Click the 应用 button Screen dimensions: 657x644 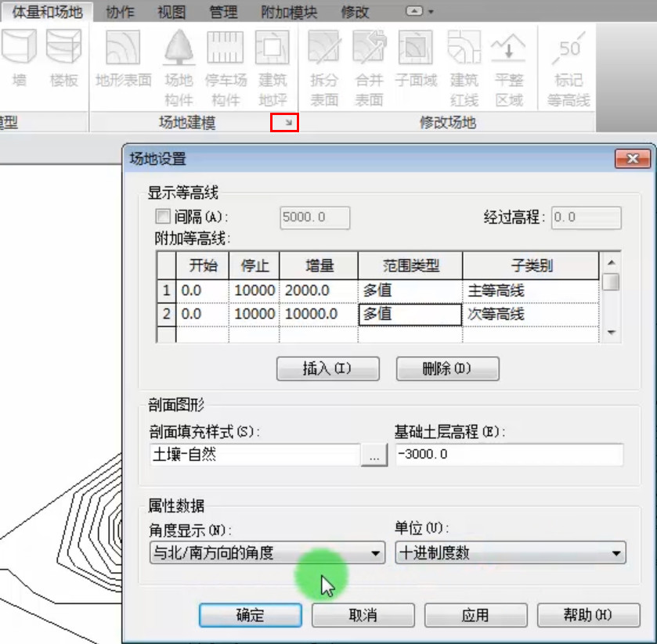pos(475,615)
